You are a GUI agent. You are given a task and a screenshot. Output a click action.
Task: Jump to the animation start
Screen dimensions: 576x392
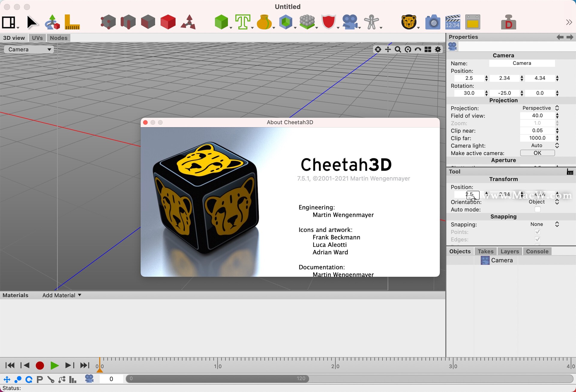pos(10,365)
